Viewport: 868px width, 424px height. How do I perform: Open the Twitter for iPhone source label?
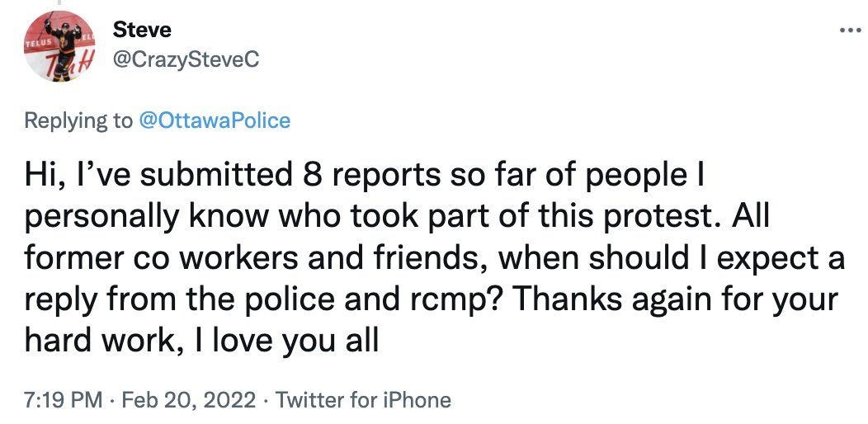(363, 401)
